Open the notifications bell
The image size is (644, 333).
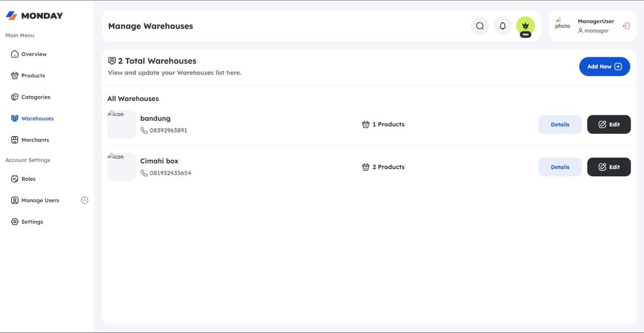click(x=503, y=26)
